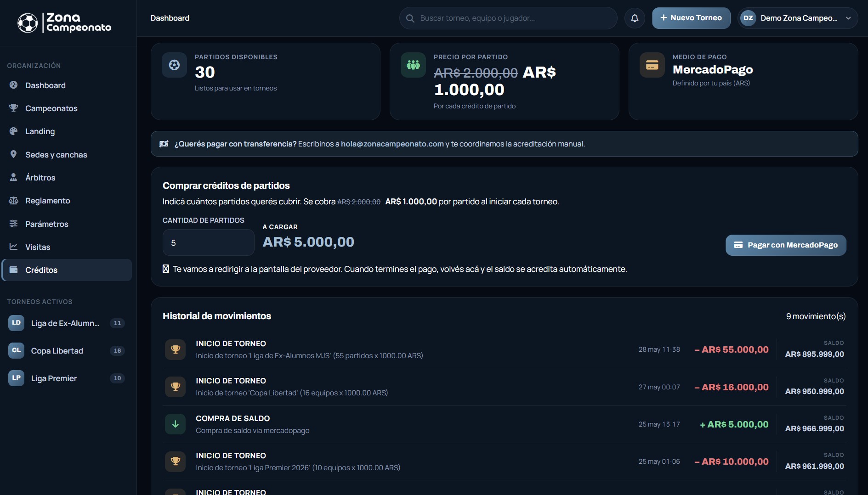Viewport: 868px width, 495px height.
Task: Click the MercadoPago payment method heading
Action: [x=713, y=70]
